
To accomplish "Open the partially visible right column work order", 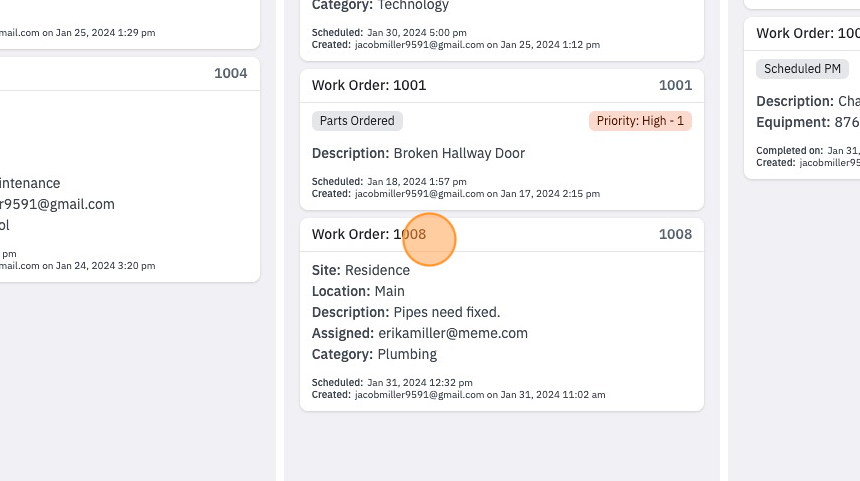I will pyautogui.click(x=807, y=33).
